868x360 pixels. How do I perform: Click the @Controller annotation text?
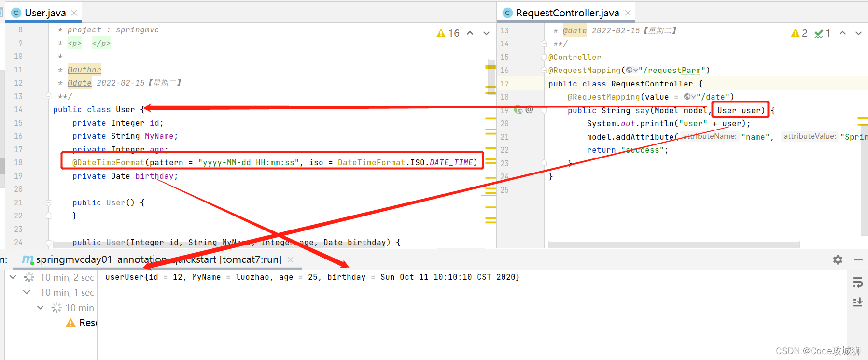(x=574, y=57)
